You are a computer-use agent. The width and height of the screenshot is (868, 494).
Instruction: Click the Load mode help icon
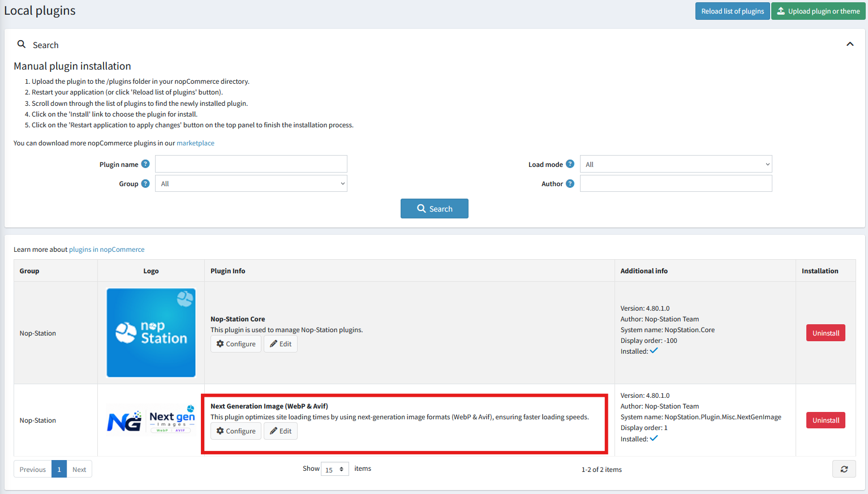pos(570,164)
